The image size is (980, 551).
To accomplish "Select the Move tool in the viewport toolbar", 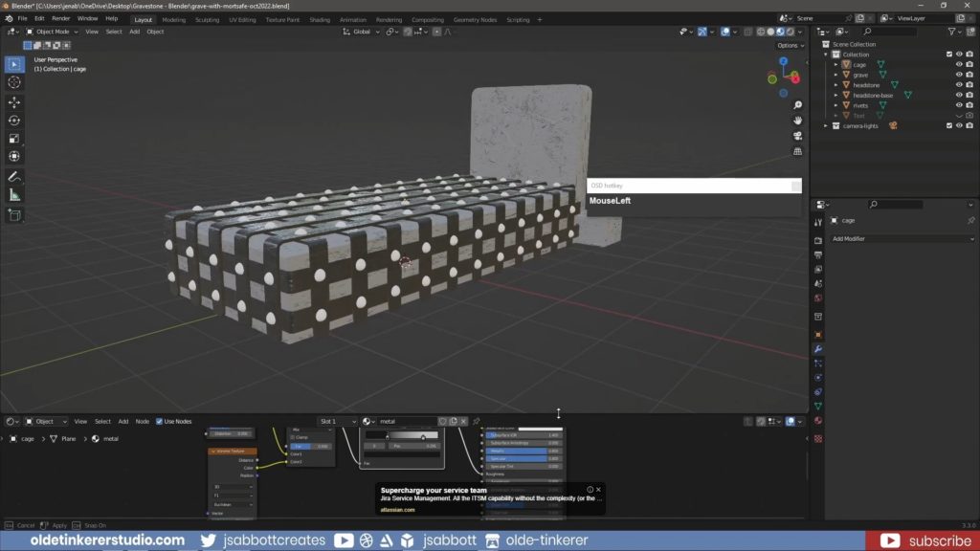I will tap(14, 101).
